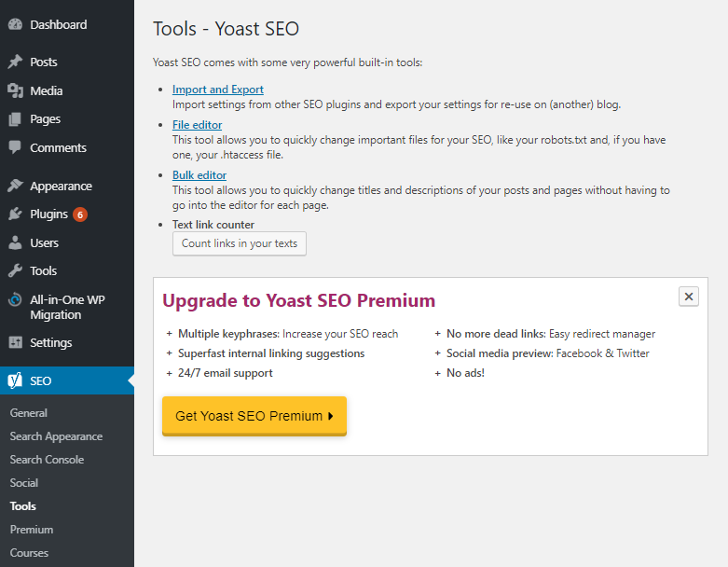Click the Posts pushpin icon
728x567 pixels.
(x=15, y=62)
